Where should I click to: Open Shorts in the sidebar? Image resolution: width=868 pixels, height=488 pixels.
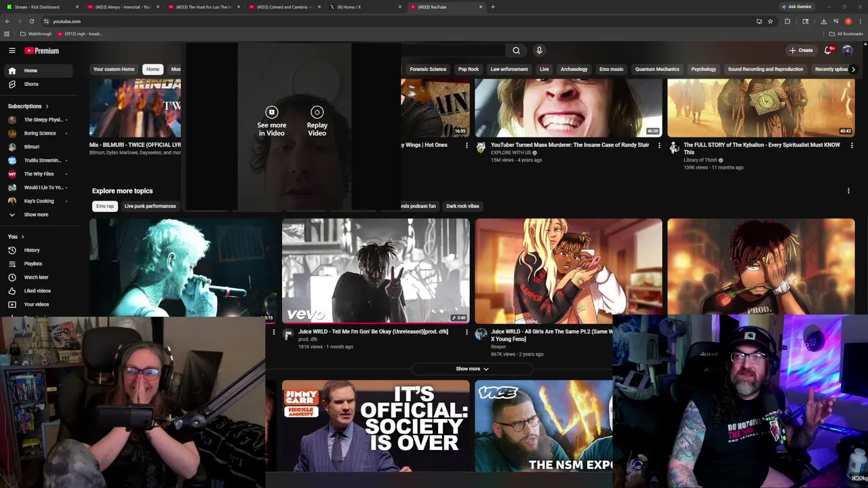click(x=39, y=84)
